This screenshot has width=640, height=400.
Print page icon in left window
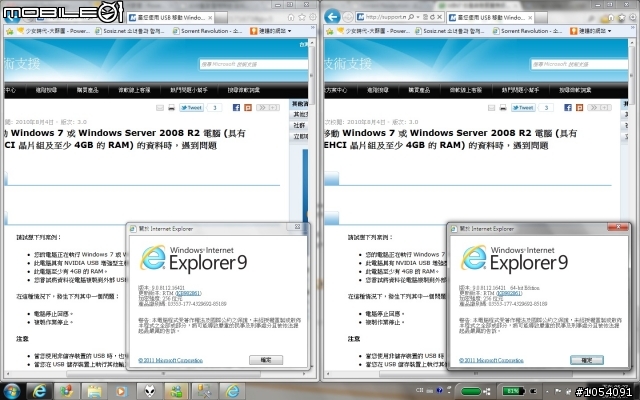171,108
